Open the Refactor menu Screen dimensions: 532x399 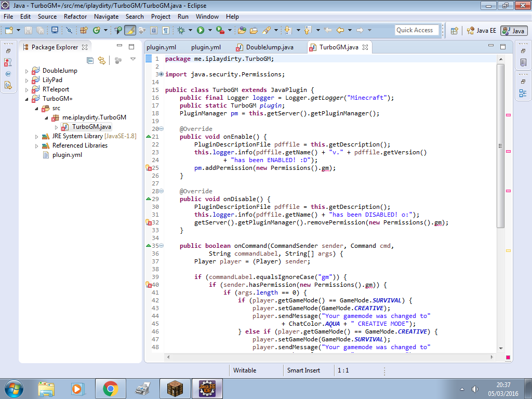(x=75, y=17)
